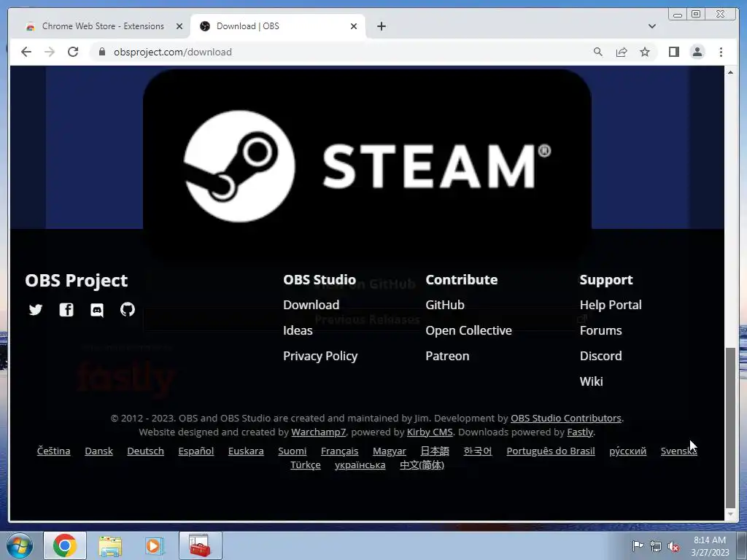
Task: Switch language to 한국어
Action: 478,451
